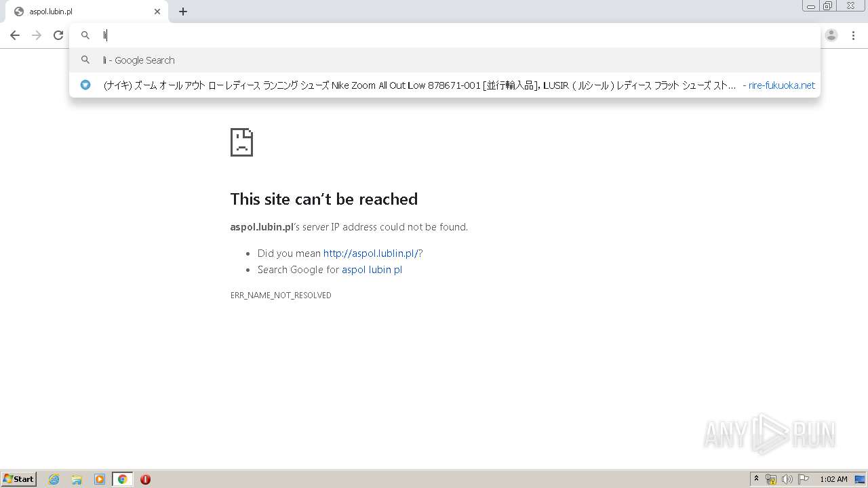This screenshot has height=488, width=868.
Task: Open the file explorer folder taskbar icon
Action: [x=77, y=479]
